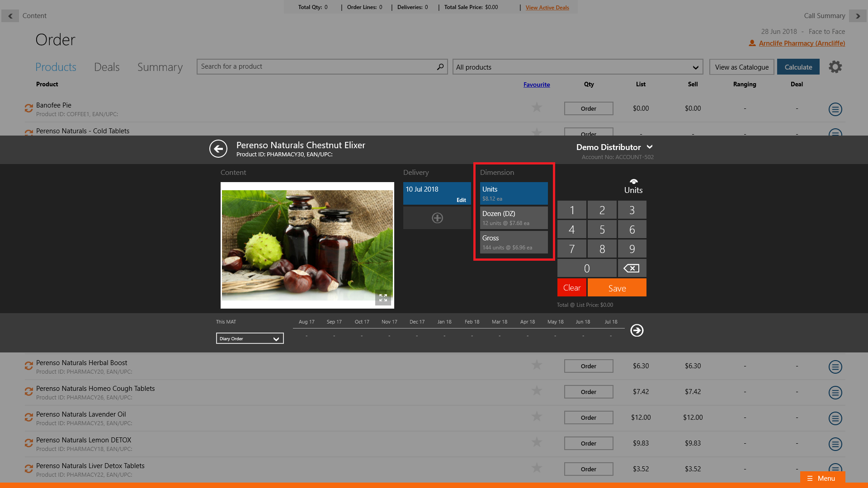Screen dimensions: 868x488
Task: Click the Search for a product field
Action: click(x=316, y=67)
